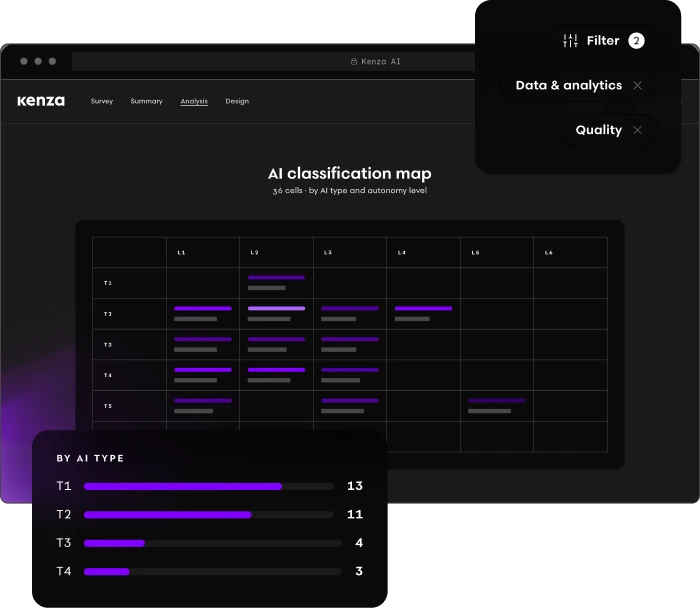Open the Summary tab
The image size is (700, 608).
pos(146,101)
